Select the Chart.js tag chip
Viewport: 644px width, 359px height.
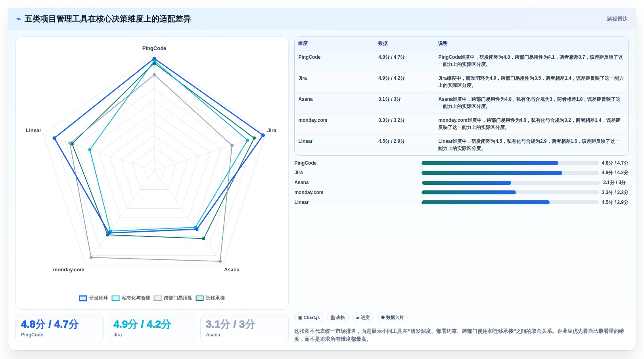309,318
